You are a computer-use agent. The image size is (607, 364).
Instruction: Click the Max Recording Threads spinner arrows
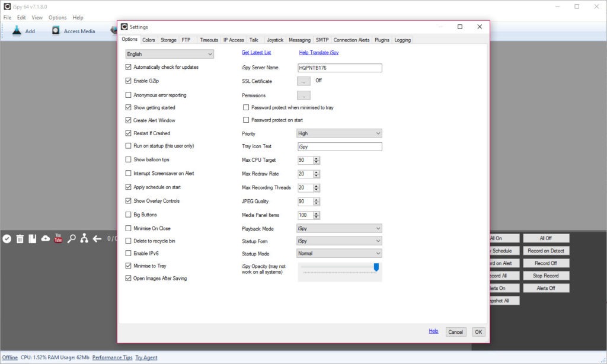[x=317, y=188]
